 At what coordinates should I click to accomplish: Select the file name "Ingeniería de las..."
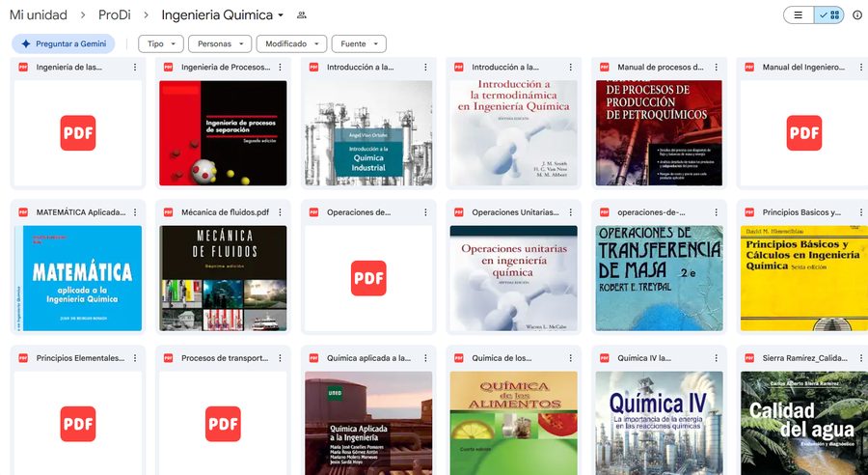click(x=69, y=67)
